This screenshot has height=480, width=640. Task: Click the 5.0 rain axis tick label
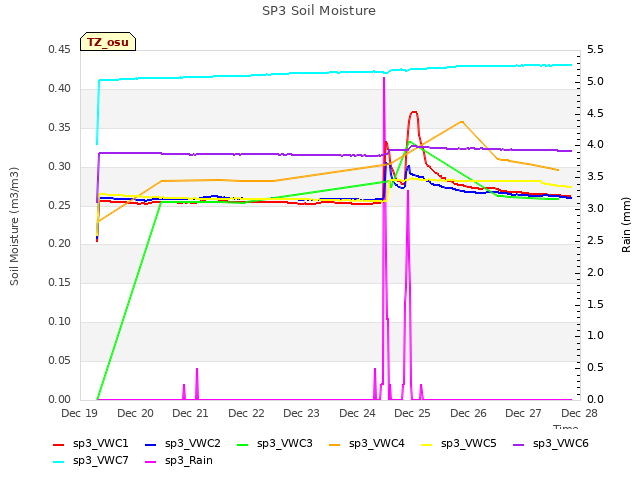pos(595,82)
